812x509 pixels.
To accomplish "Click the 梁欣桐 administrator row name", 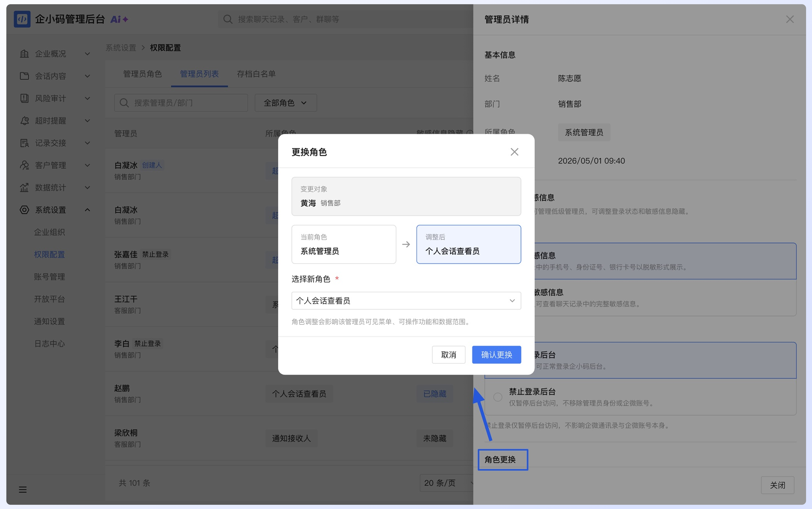I will click(x=126, y=433).
